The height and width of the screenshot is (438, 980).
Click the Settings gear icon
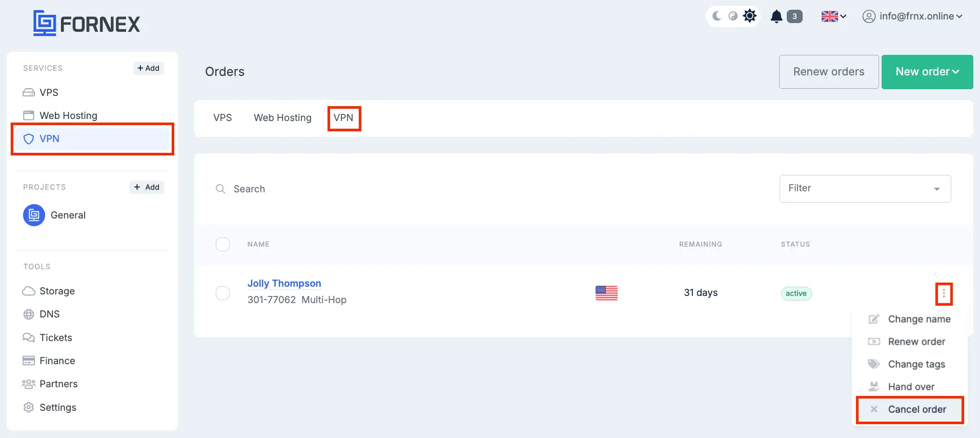[29, 407]
